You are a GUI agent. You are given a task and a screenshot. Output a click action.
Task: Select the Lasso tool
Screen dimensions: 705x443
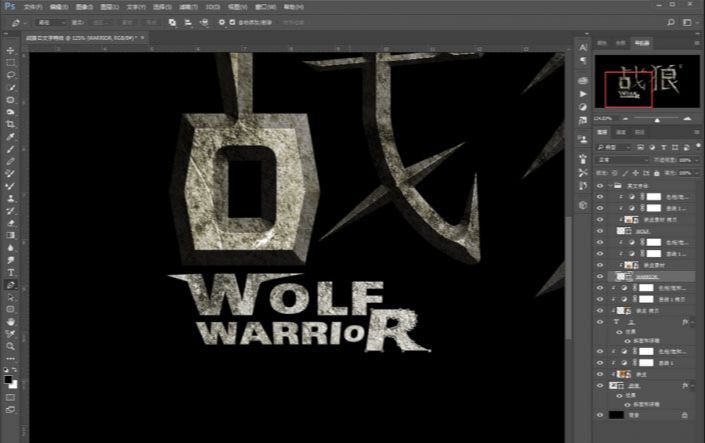10,75
